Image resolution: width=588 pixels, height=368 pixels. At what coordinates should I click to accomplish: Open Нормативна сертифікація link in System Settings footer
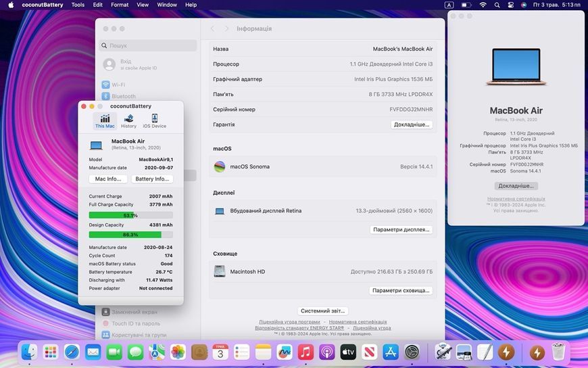click(x=358, y=322)
